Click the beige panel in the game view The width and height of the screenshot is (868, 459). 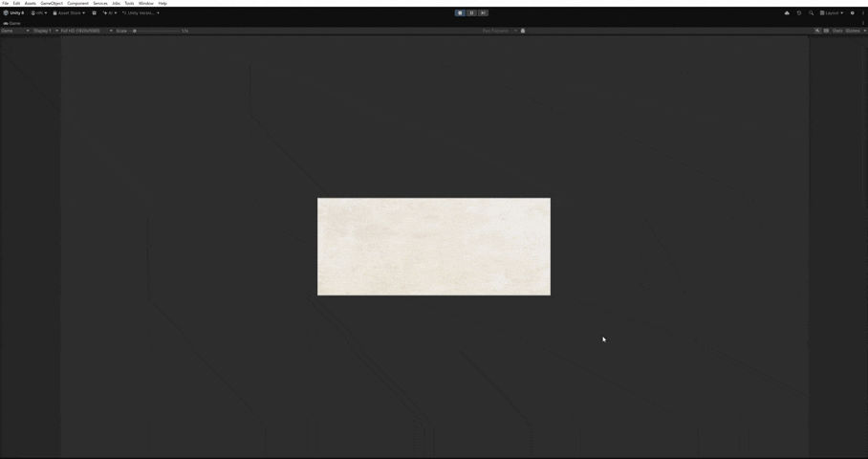[434, 247]
